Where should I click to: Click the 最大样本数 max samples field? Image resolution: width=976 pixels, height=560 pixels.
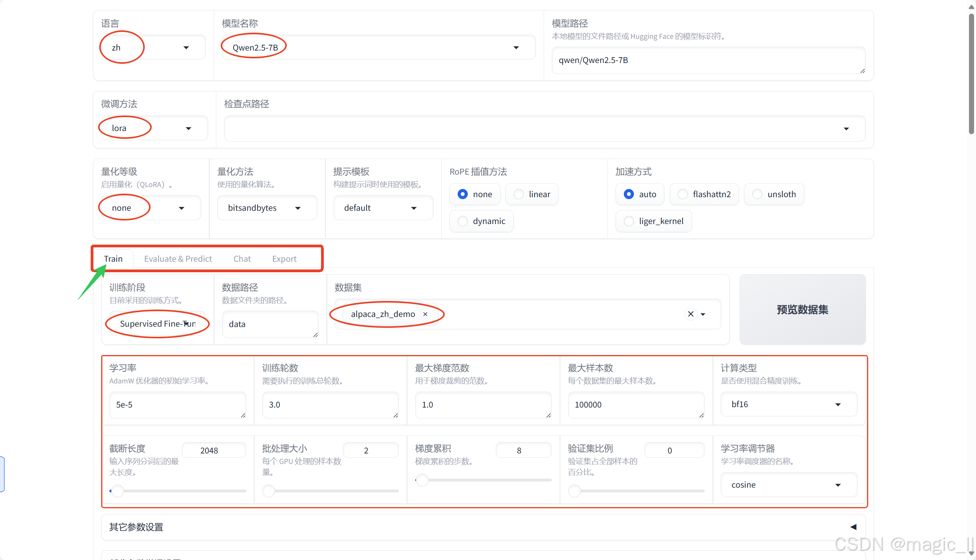tap(636, 405)
